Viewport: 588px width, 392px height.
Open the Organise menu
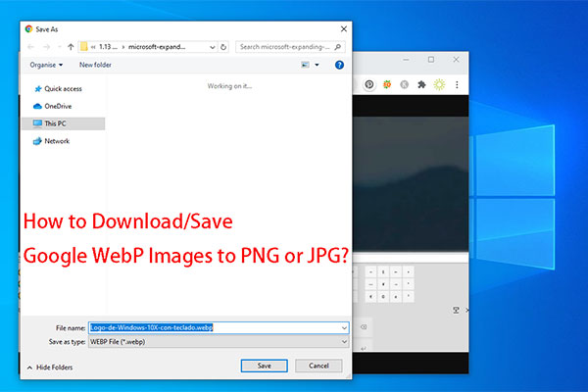(46, 65)
